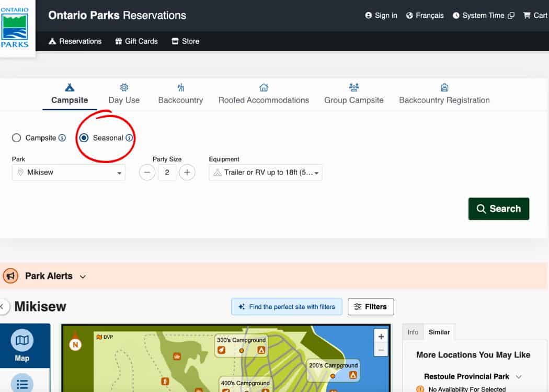
Task: Open the Store page
Action: click(x=186, y=41)
